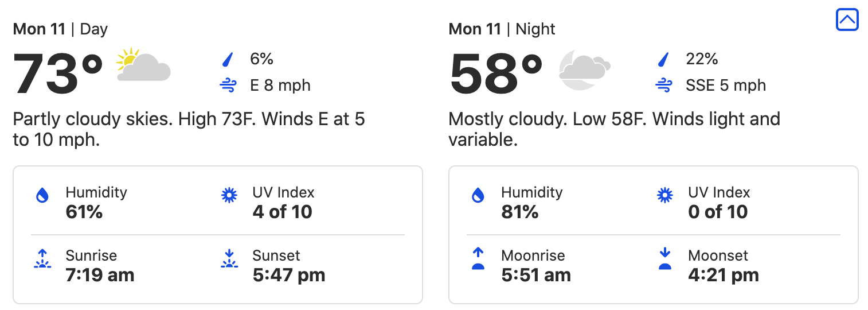Click the daytime raindrop precipitation icon

point(228,59)
